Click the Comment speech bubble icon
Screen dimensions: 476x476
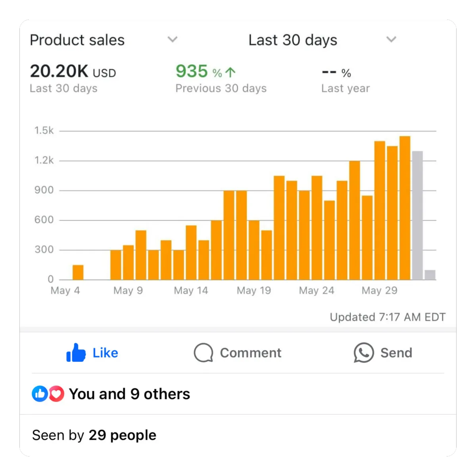click(x=203, y=353)
